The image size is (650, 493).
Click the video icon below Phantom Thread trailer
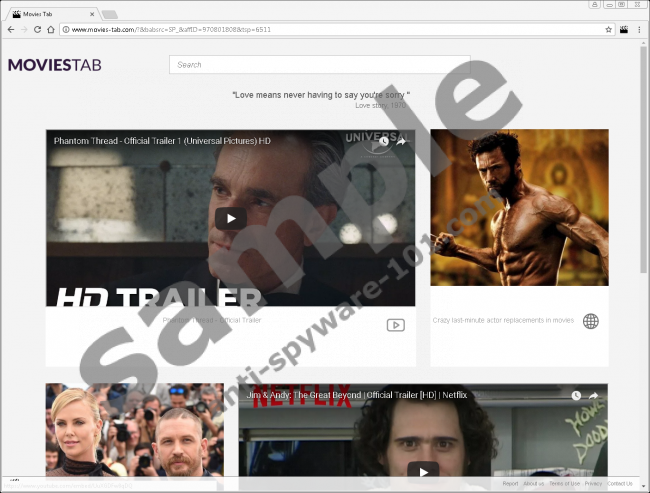(395, 325)
